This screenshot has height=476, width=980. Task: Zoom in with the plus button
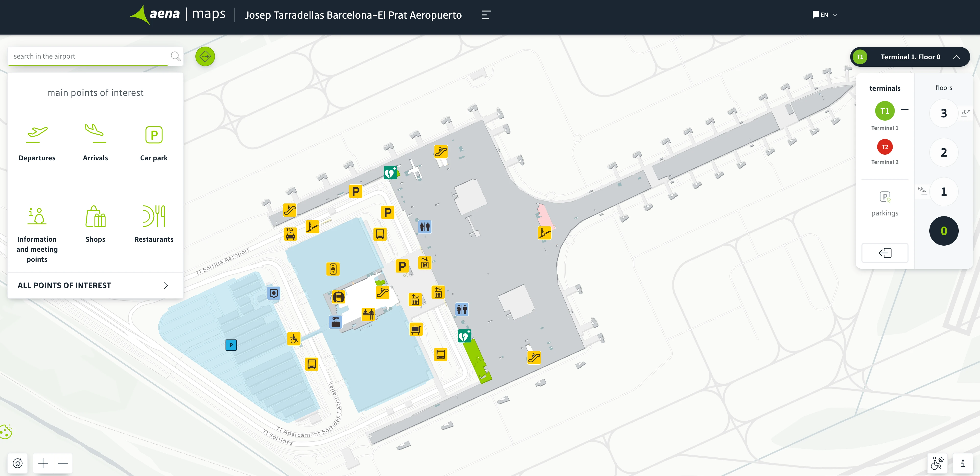43,463
